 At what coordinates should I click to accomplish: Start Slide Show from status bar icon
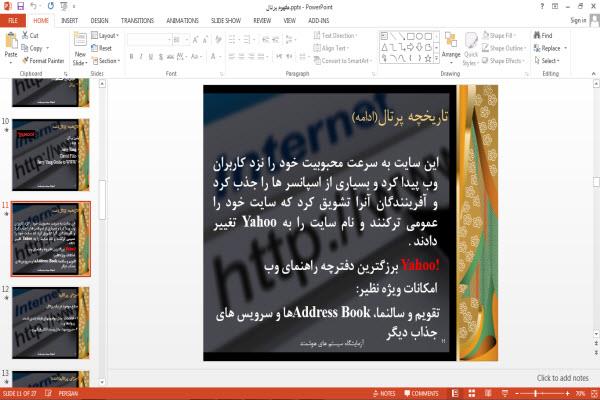[x=505, y=393]
